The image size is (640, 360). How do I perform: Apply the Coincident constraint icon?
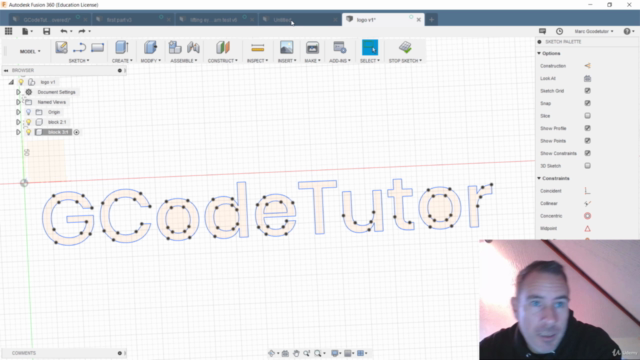point(587,191)
